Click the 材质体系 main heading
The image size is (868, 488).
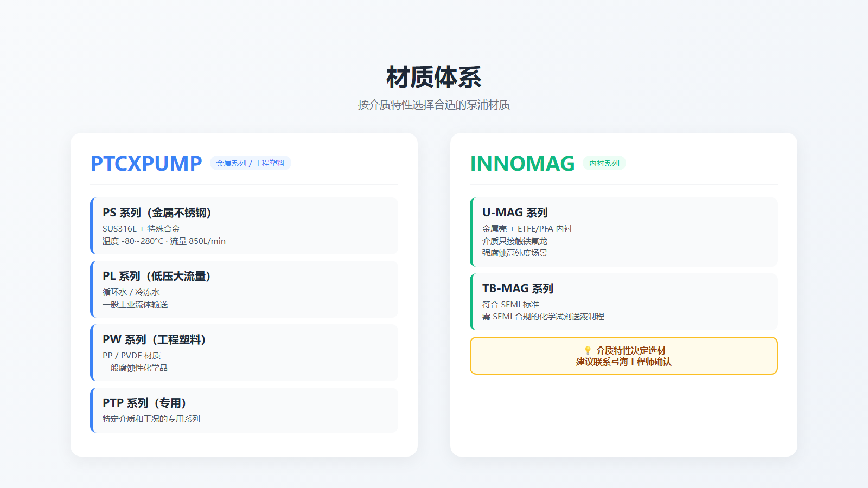click(434, 77)
